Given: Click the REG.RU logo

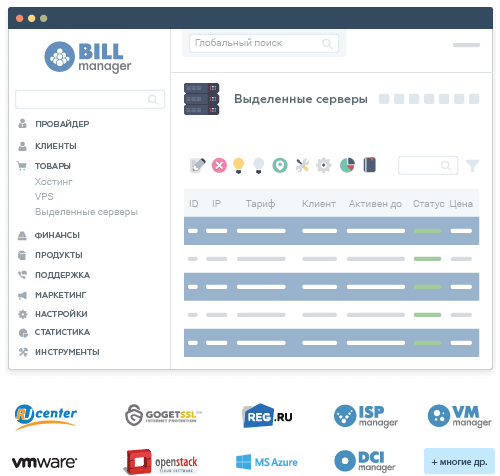Looking at the screenshot, I should point(267,416).
